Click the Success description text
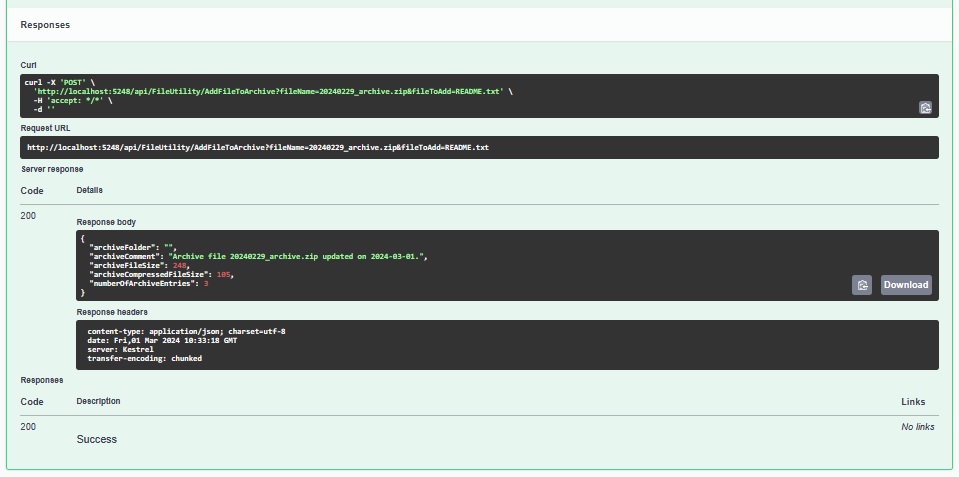 [97, 439]
